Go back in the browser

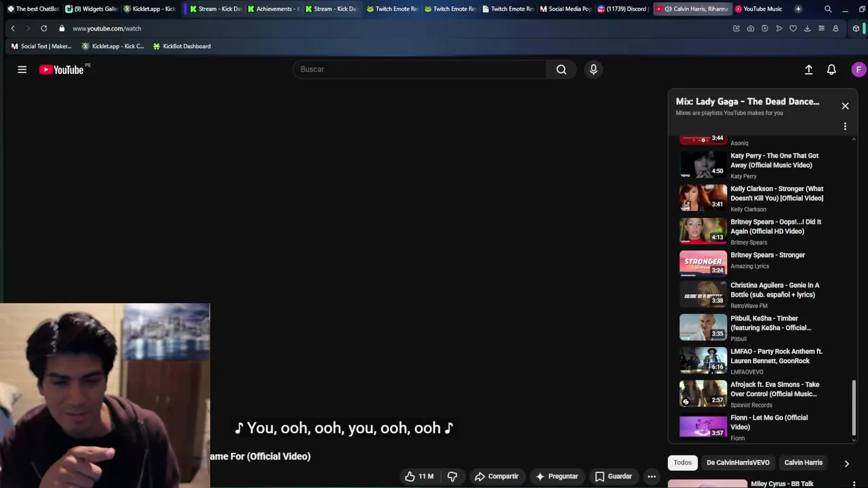pyautogui.click(x=13, y=28)
